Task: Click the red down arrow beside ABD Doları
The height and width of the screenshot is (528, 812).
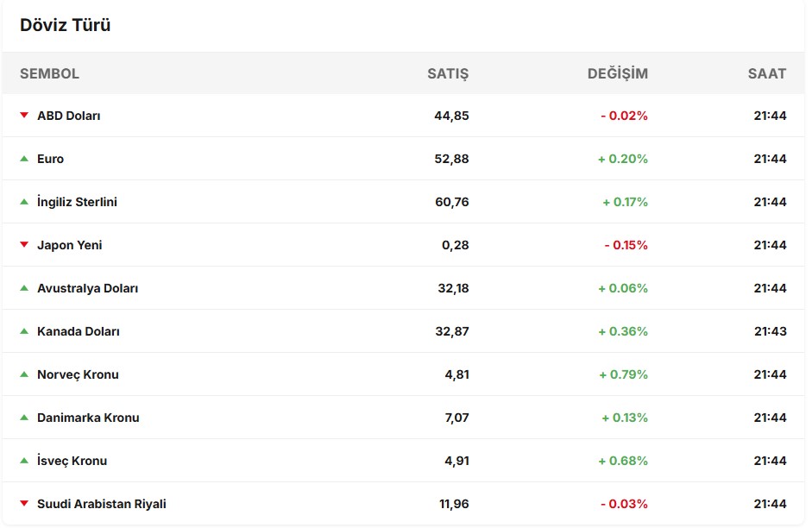Action: coord(24,115)
